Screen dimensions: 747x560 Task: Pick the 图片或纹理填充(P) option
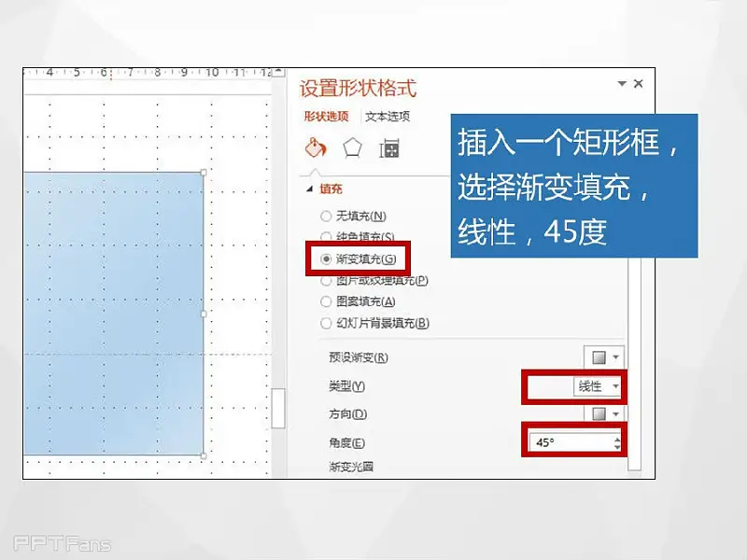326,280
